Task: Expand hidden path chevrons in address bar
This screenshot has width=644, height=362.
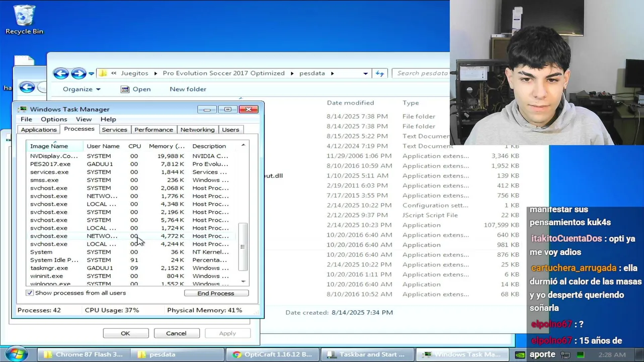Action: coord(114,73)
